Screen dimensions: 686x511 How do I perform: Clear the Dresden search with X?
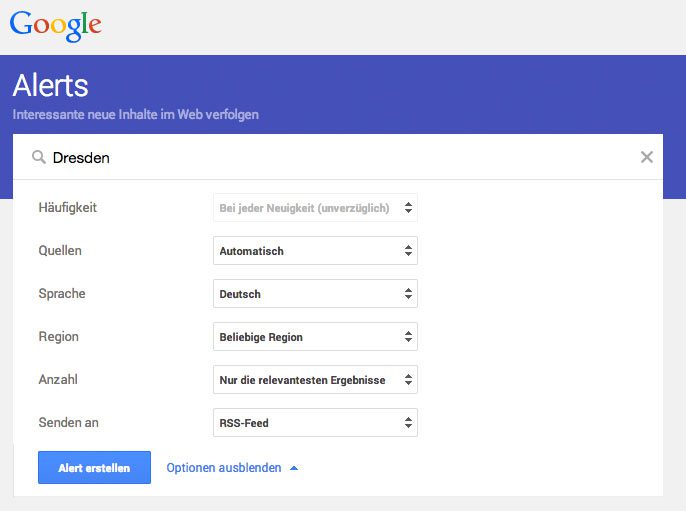[x=647, y=157]
